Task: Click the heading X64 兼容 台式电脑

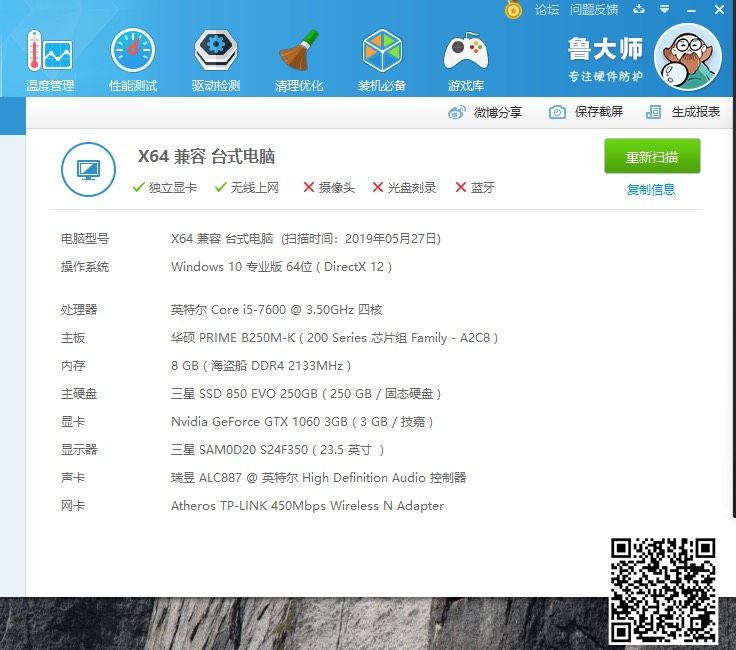Action: (x=207, y=156)
